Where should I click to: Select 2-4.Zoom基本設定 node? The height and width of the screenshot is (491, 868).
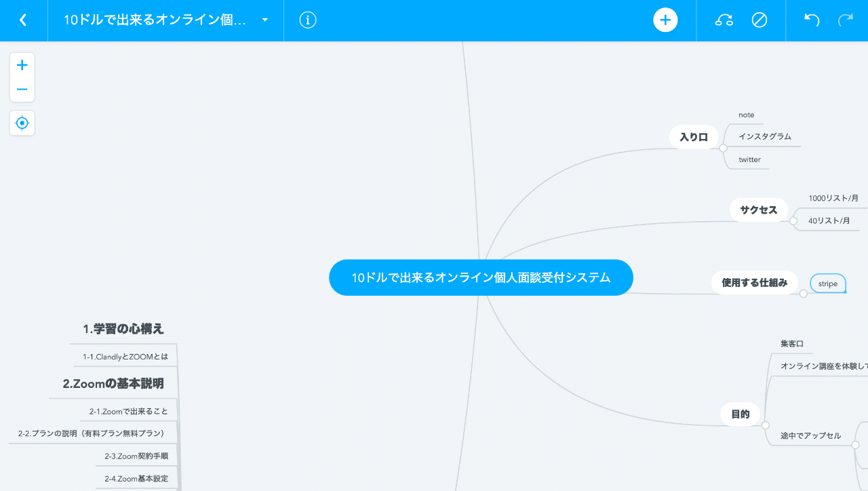pyautogui.click(x=136, y=479)
